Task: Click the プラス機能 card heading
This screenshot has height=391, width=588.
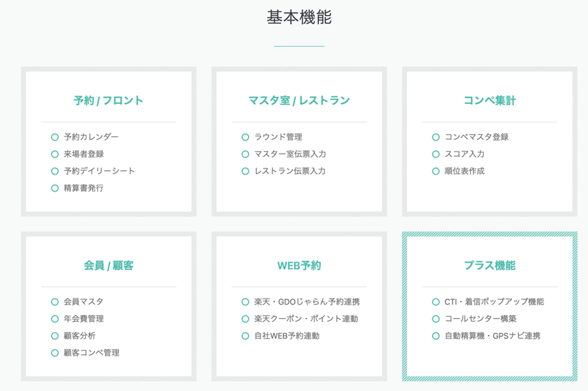Action: click(x=490, y=265)
